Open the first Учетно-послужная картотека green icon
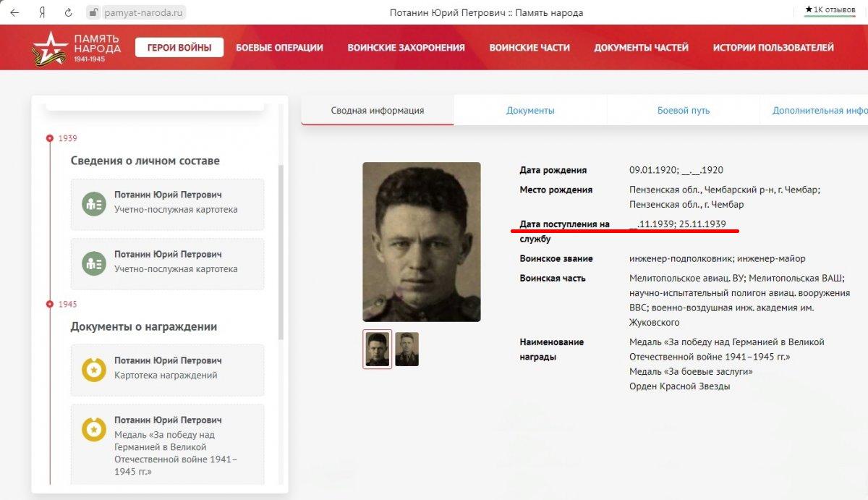The height and width of the screenshot is (500, 868). tap(94, 204)
